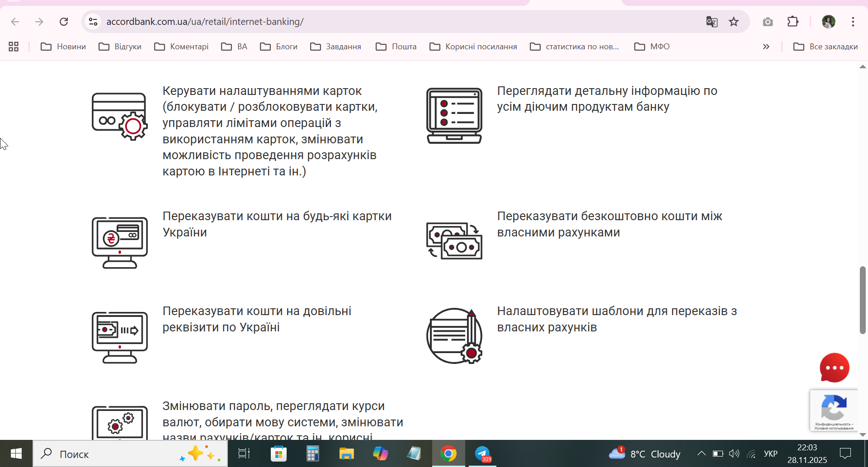868x467 pixels.
Task: Open the Chrome profile avatar
Action: (x=829, y=22)
